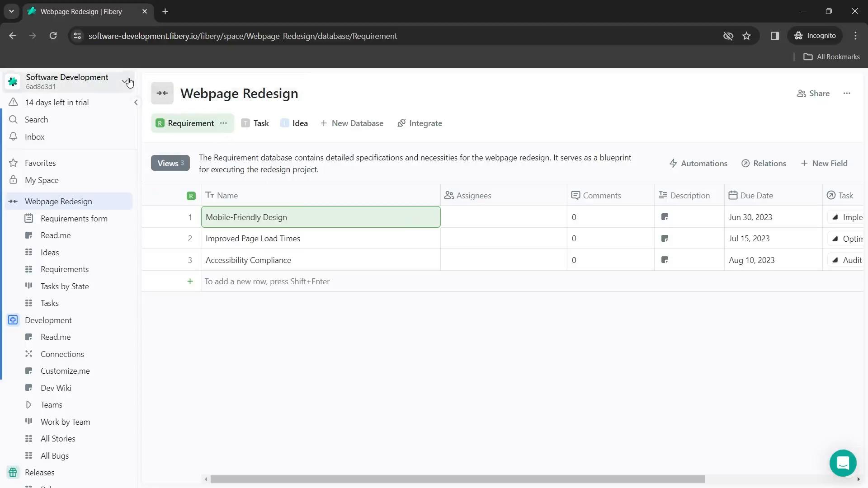Click the Requirement database icon
868x488 pixels.
coord(160,123)
